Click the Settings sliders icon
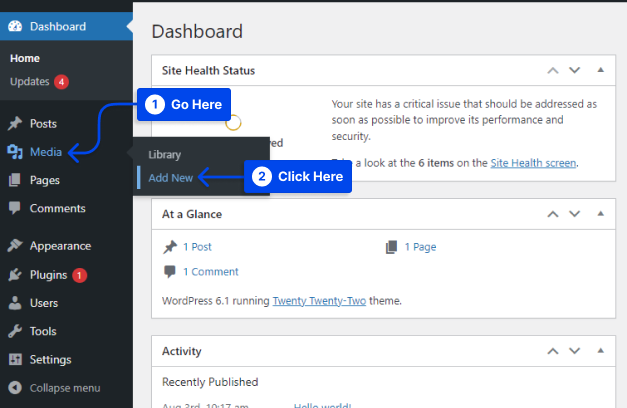 point(15,360)
